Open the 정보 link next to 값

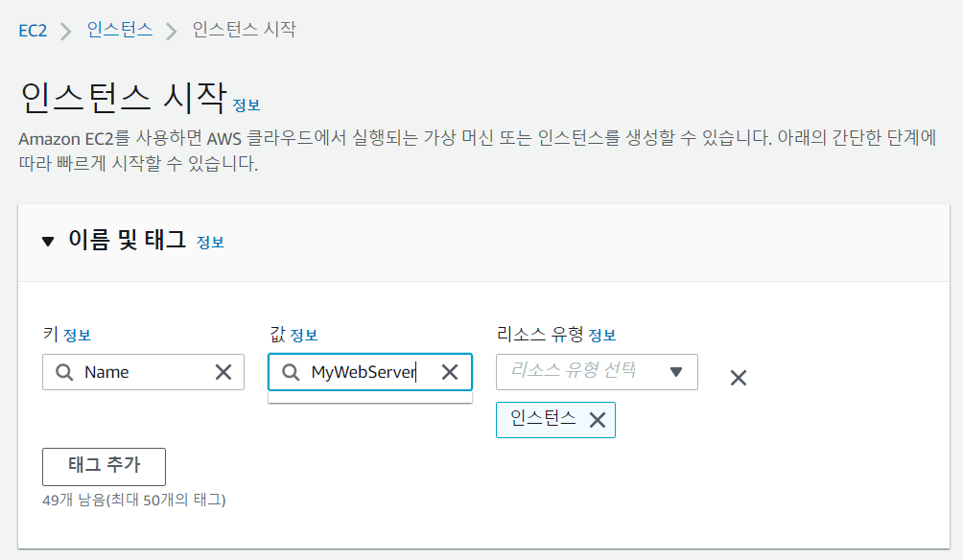[x=304, y=336]
